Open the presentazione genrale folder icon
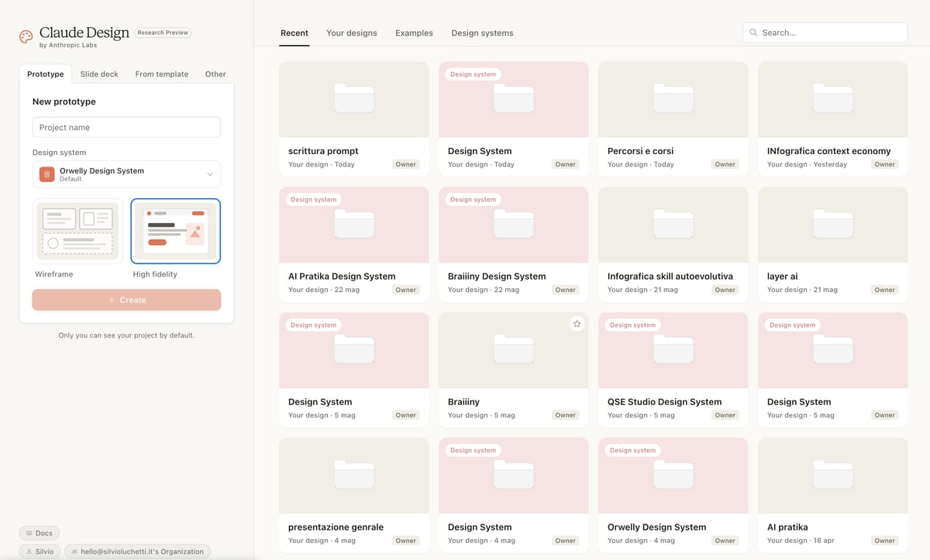930x560 pixels. coord(354,475)
